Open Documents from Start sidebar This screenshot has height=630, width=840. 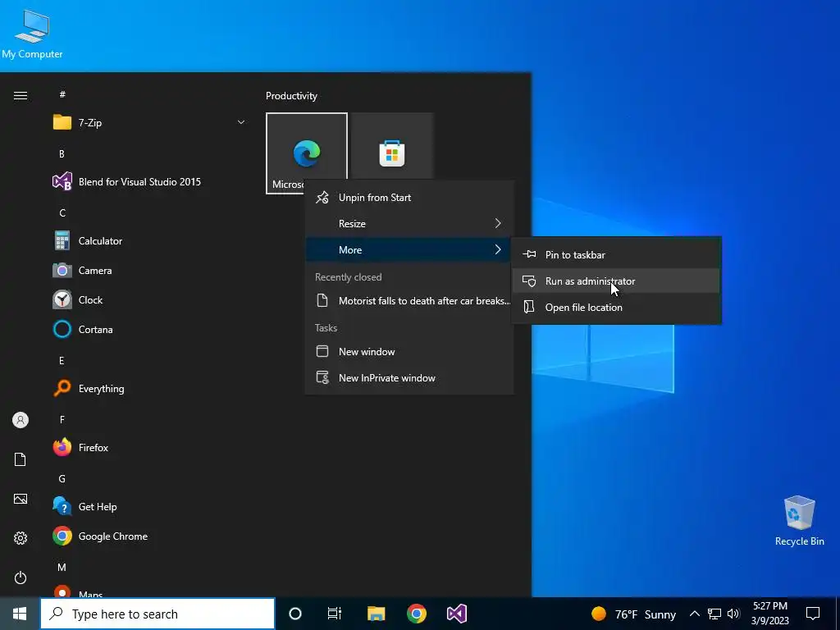coord(21,459)
